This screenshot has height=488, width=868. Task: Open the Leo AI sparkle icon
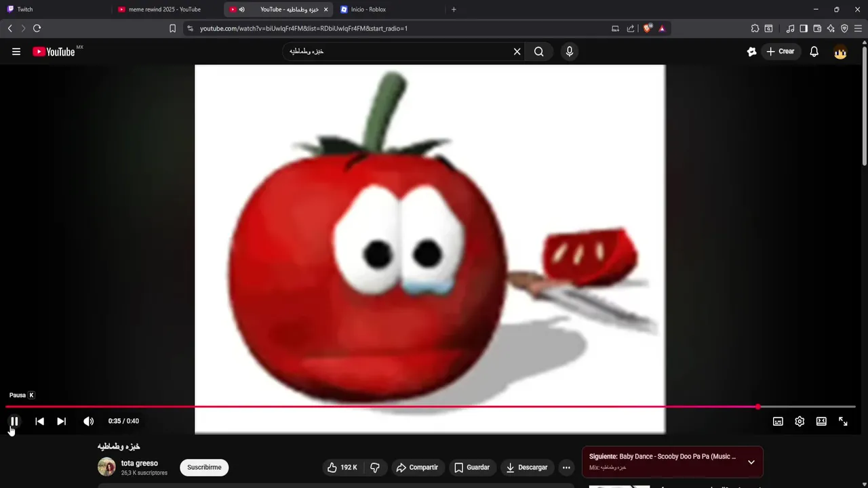pos(831,28)
